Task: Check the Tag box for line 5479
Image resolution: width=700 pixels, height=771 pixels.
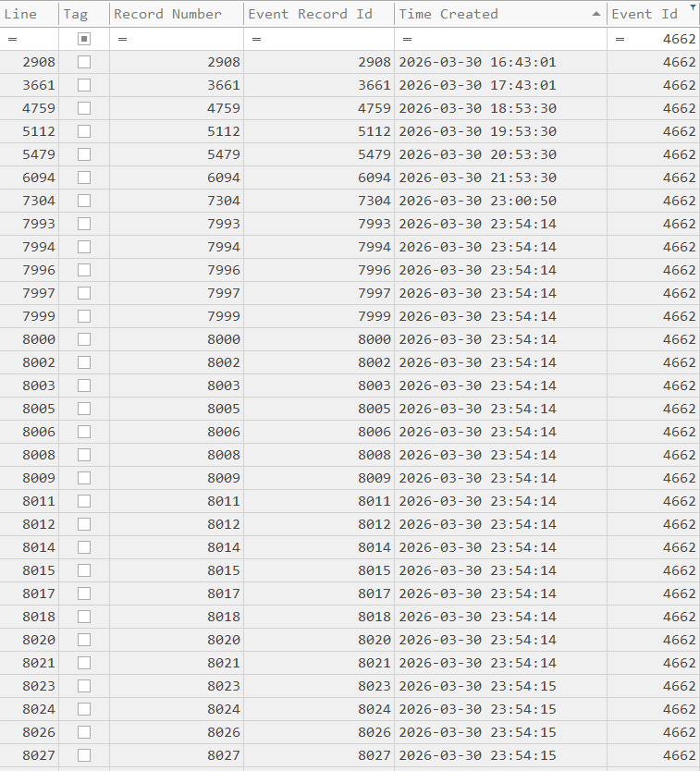Action: [84, 154]
